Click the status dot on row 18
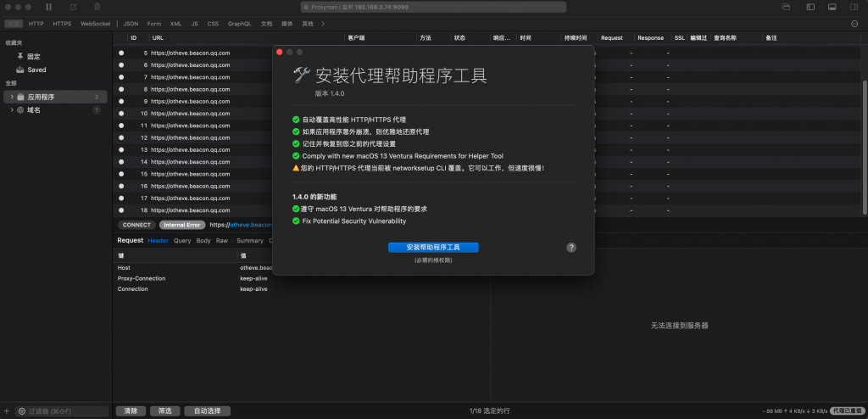 point(121,210)
